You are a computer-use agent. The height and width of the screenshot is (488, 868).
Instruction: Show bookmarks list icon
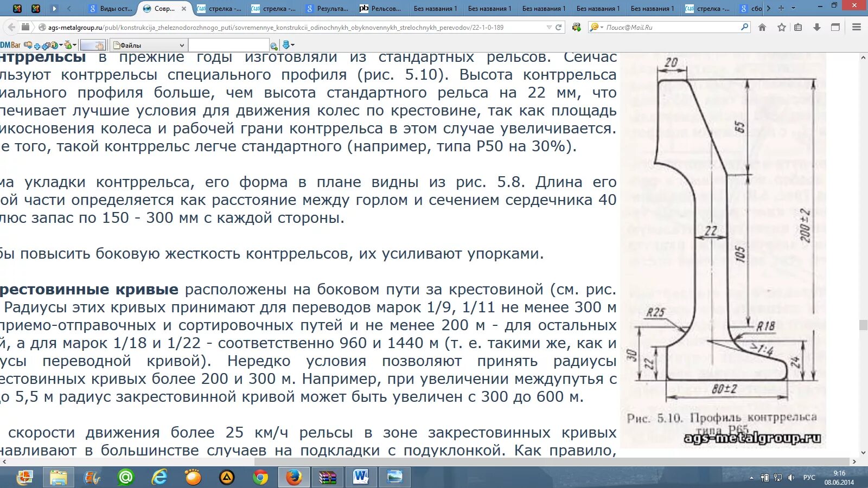(x=798, y=27)
